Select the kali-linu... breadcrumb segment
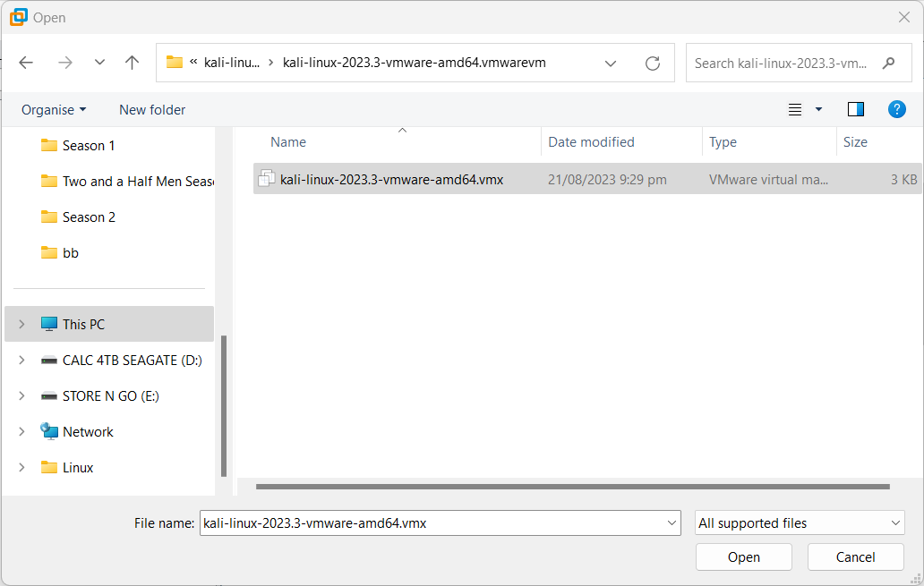This screenshot has width=924, height=586. (x=232, y=63)
